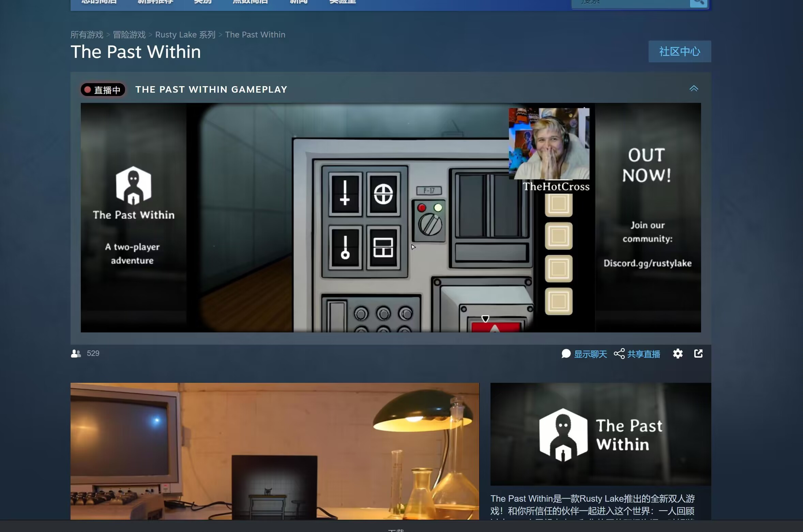Click The Past Within breadcrumb link

coord(255,35)
